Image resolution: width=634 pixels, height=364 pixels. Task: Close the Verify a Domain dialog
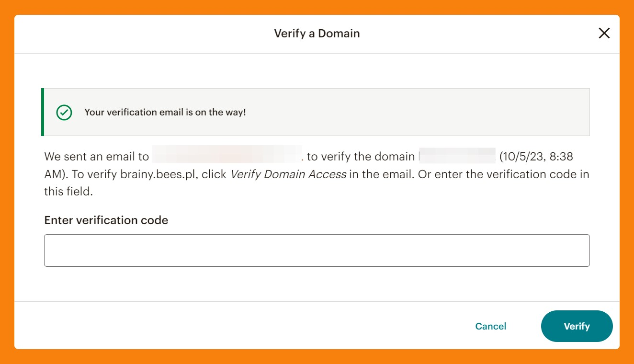click(x=604, y=33)
